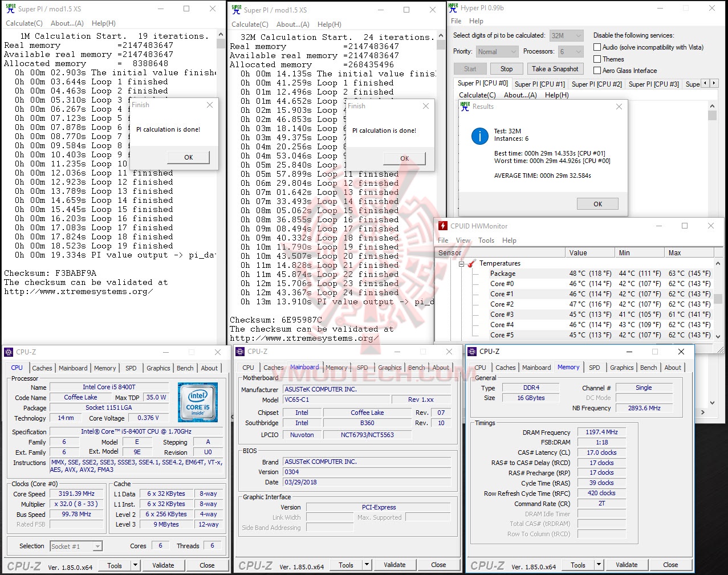Click the CPUID HWMonitor title bar icon

click(443, 226)
